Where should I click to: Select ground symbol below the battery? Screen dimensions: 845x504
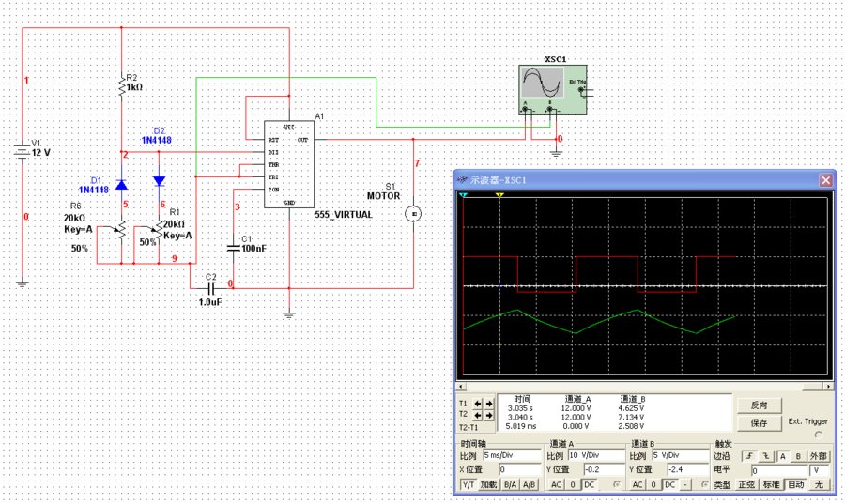click(23, 283)
